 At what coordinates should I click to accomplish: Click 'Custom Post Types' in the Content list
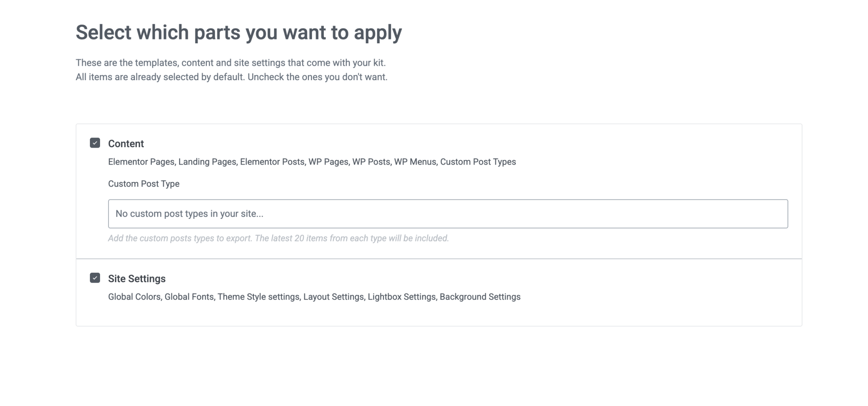click(x=478, y=162)
